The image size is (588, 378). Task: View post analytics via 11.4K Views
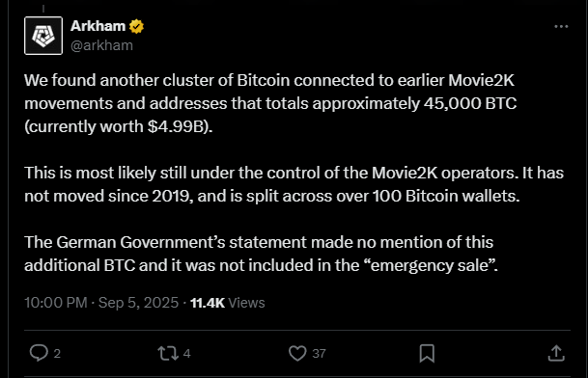227,303
